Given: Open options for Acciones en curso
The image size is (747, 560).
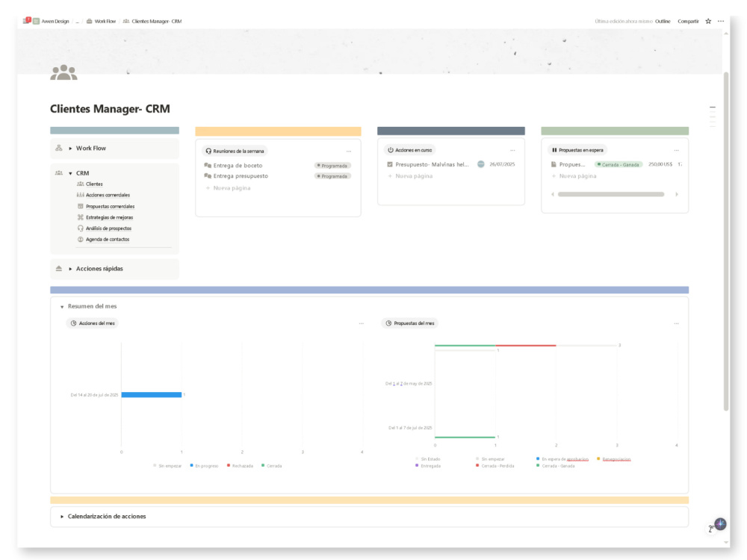Looking at the screenshot, I should (x=512, y=150).
